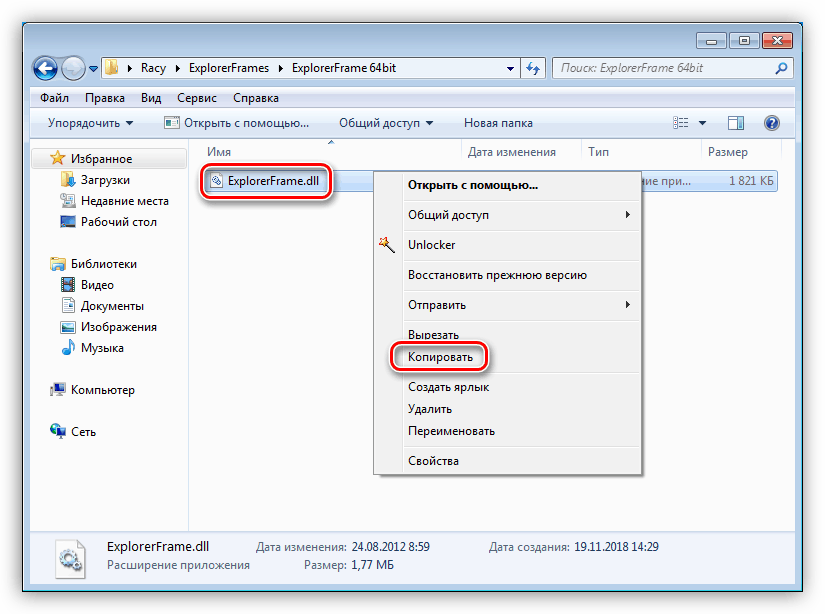
Task: Open the Правка menu
Action: click(105, 98)
